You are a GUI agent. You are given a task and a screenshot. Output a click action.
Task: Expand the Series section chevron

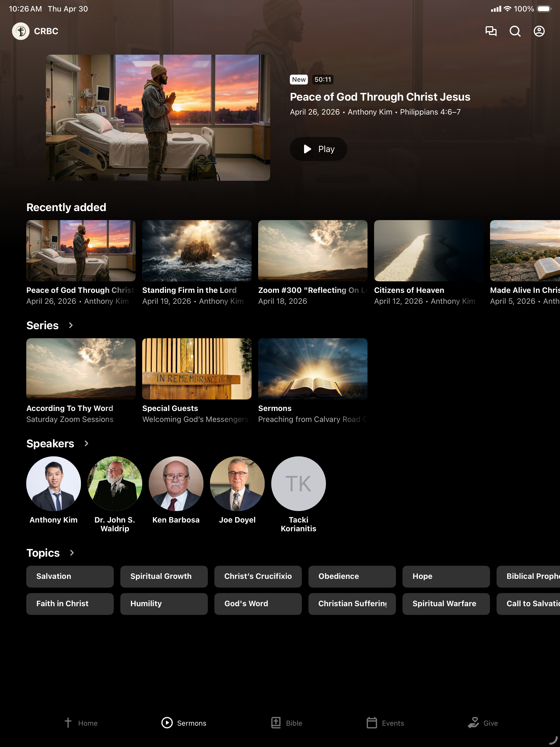point(71,325)
